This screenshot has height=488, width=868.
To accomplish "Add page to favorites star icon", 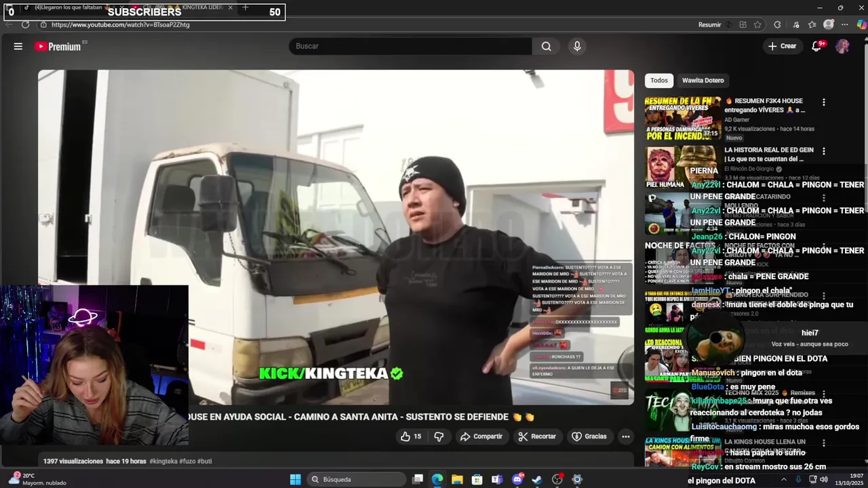I will coord(757,24).
